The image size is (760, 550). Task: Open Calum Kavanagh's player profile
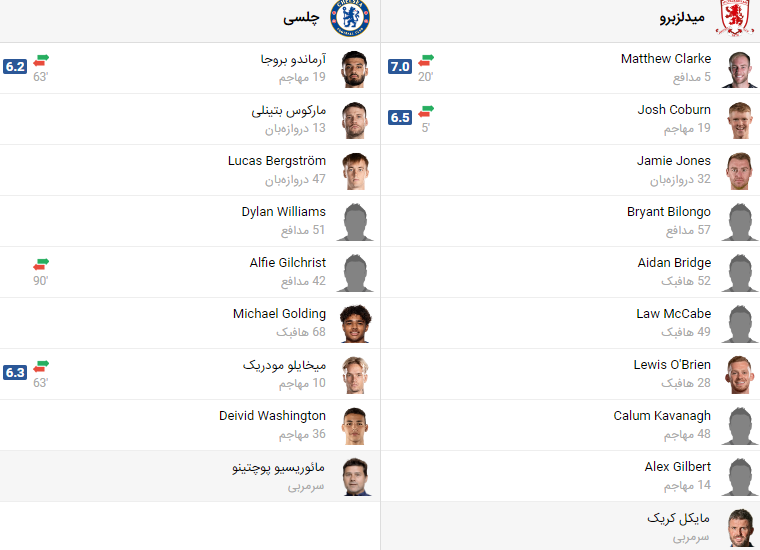click(x=662, y=416)
